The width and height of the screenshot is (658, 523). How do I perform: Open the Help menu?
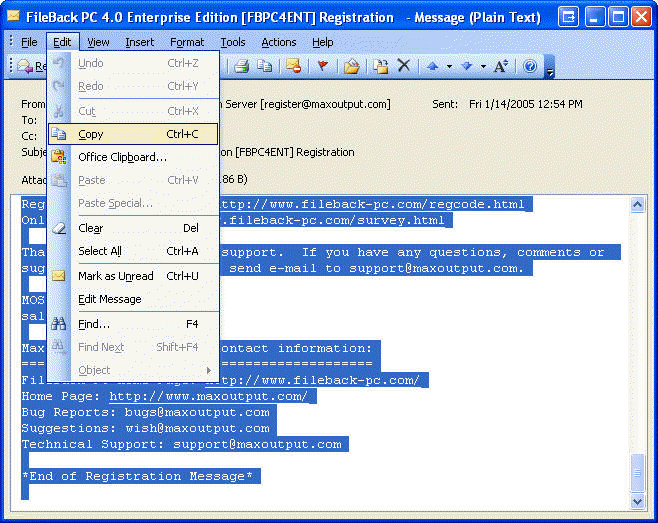coord(322,42)
